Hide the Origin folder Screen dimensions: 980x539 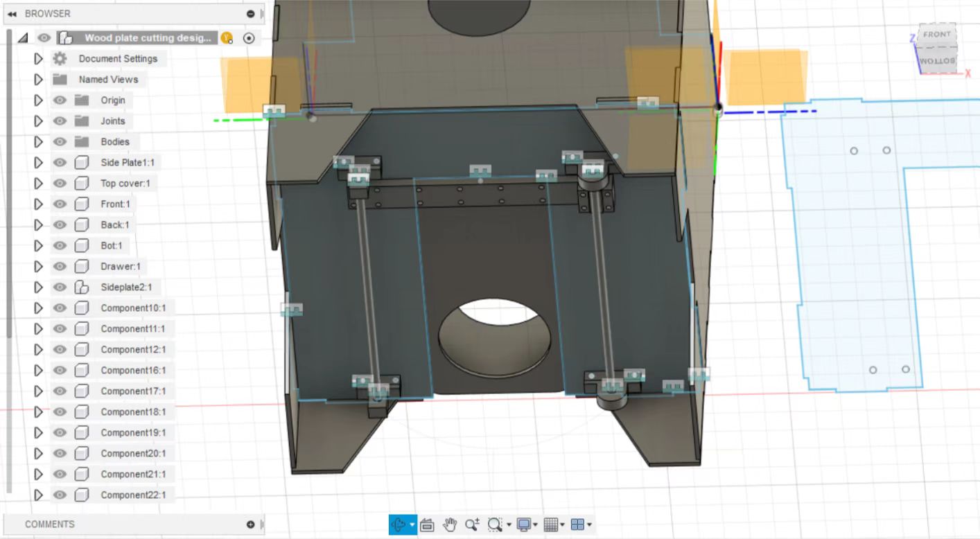[x=60, y=100]
